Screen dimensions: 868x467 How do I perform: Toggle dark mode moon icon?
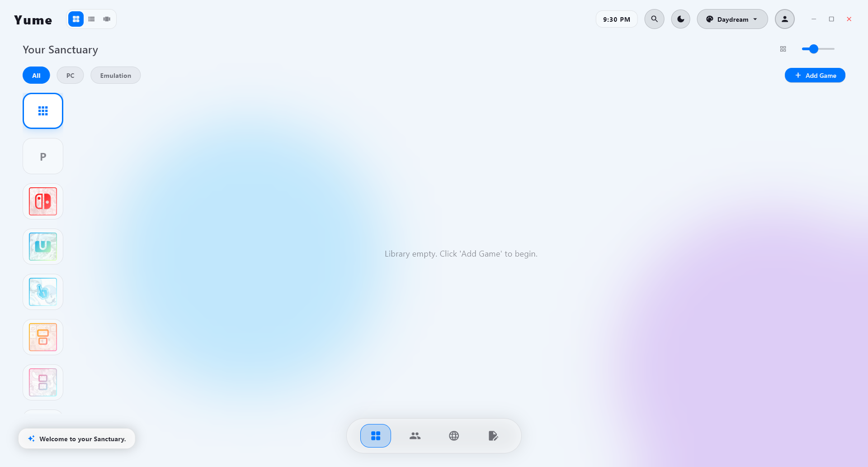click(x=680, y=19)
